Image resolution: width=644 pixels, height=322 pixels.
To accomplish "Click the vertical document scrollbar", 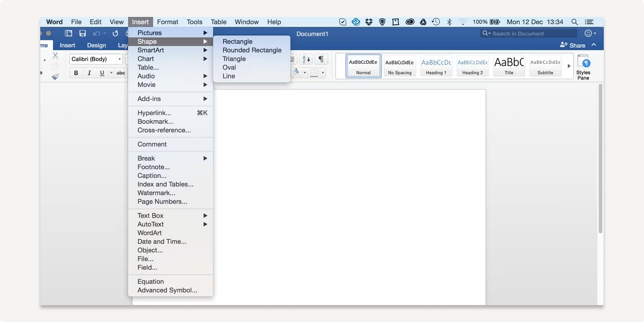I will [600, 159].
